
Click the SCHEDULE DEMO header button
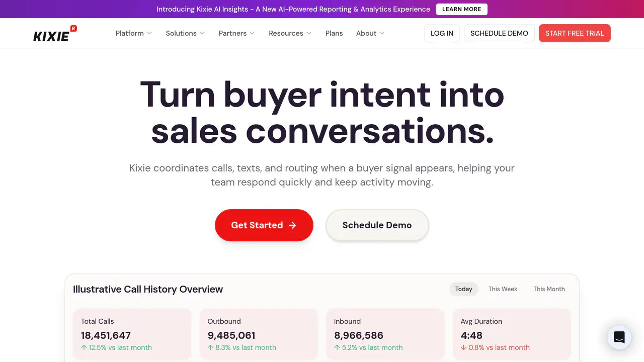(x=499, y=33)
